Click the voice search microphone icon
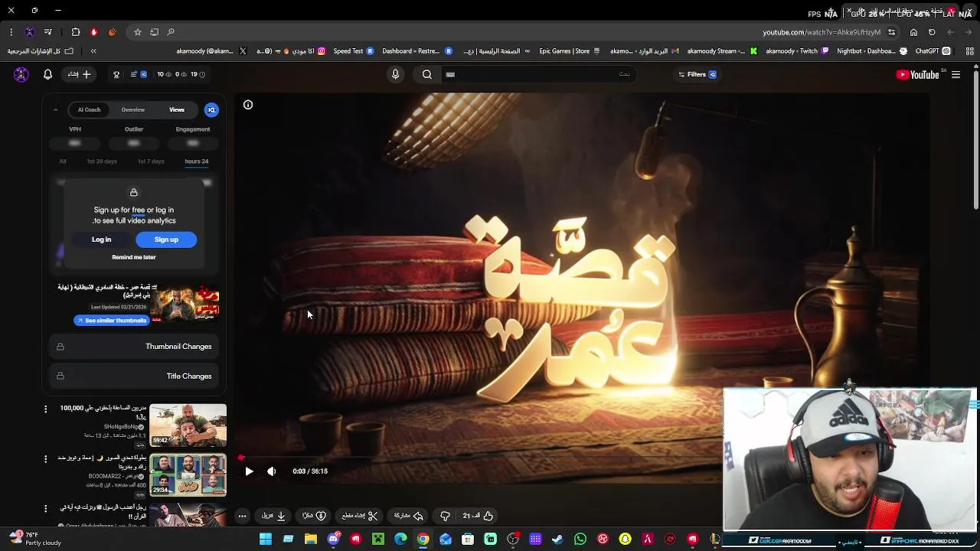This screenshot has height=551, width=980. tap(395, 74)
